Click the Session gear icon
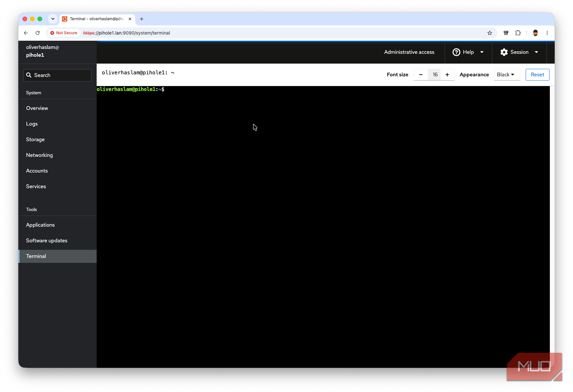 tap(504, 52)
